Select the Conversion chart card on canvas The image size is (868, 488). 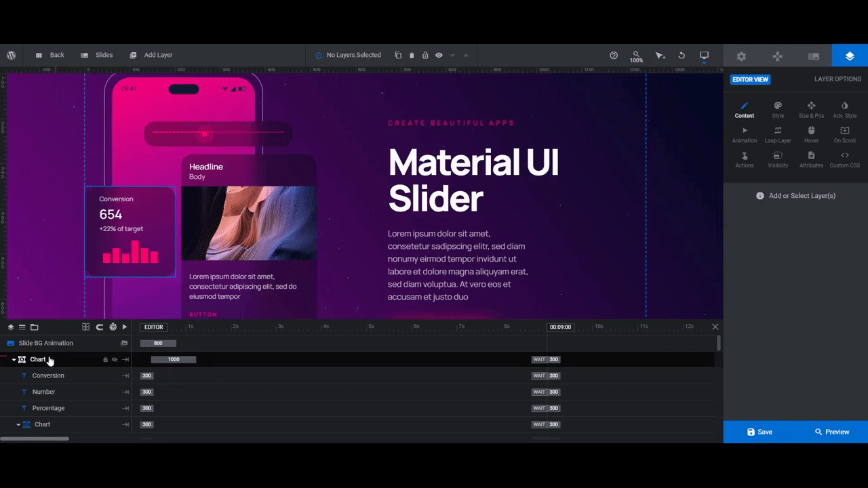[x=130, y=232]
